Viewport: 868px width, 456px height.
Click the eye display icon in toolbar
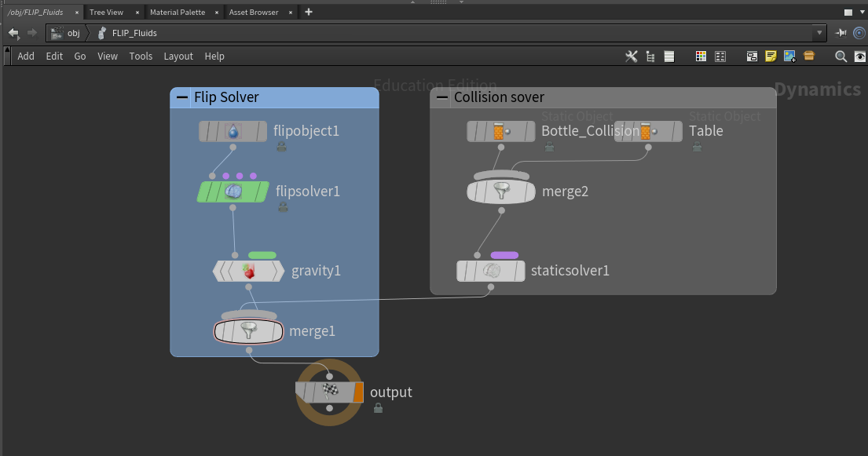click(859, 57)
